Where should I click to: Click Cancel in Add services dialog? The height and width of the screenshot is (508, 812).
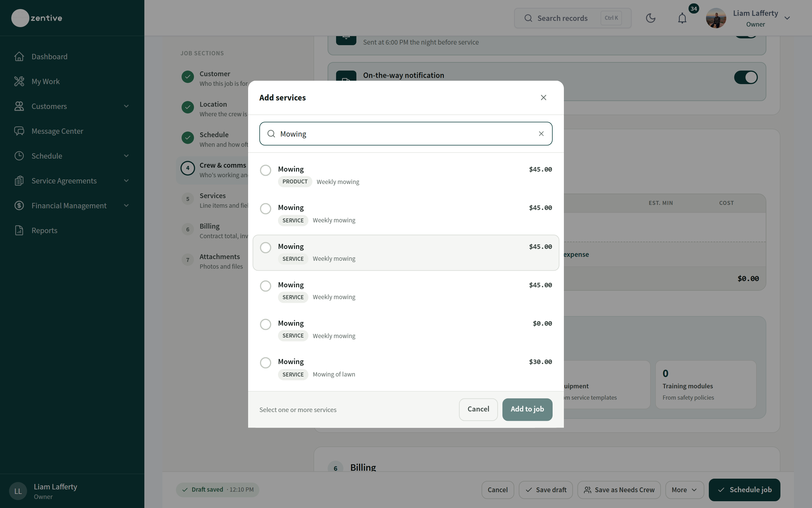(478, 409)
